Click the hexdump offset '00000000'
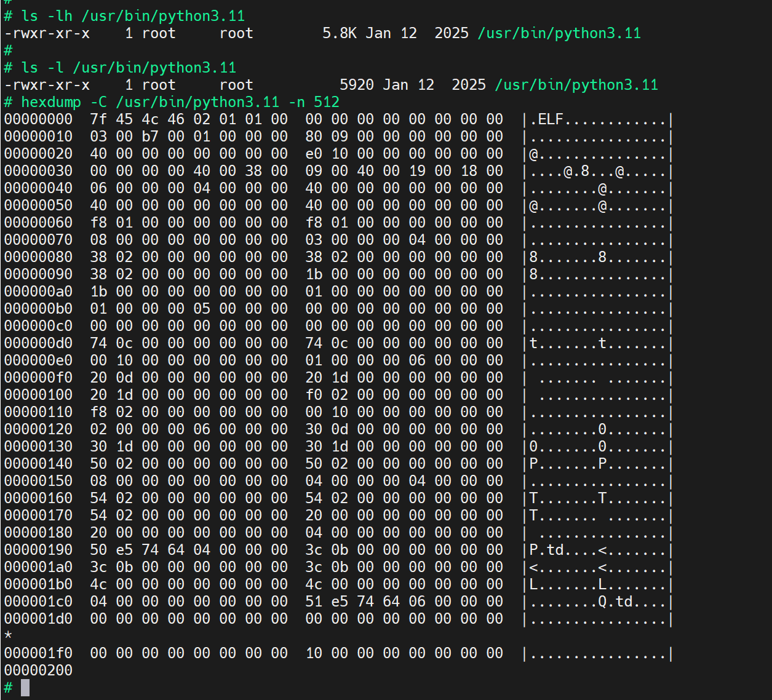Viewport: 772px width, 700px height. pyautogui.click(x=38, y=119)
